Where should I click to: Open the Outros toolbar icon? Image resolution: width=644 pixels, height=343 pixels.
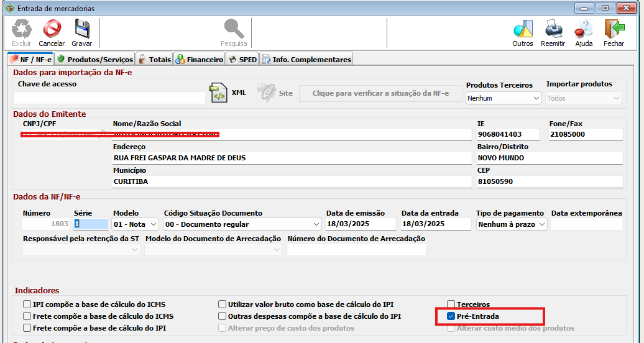click(522, 29)
